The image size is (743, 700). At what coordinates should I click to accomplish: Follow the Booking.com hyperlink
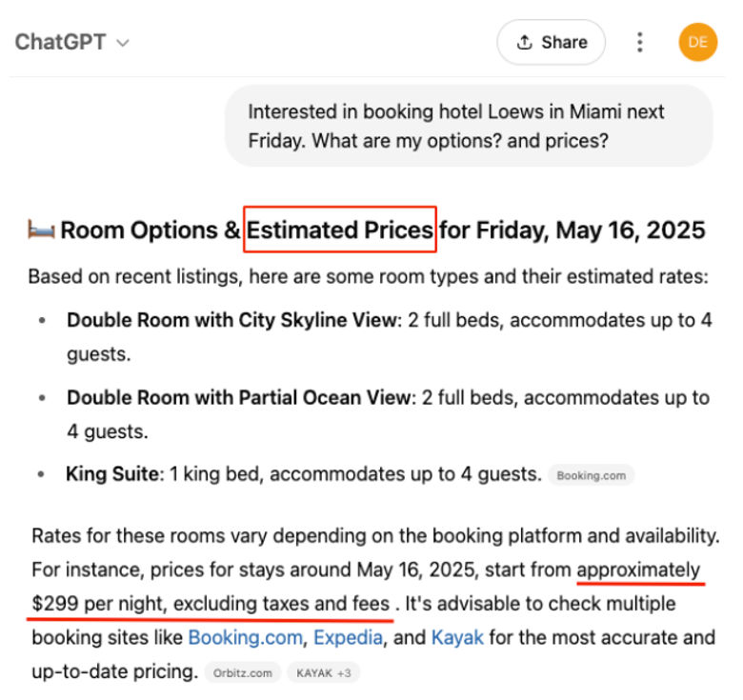pos(245,637)
